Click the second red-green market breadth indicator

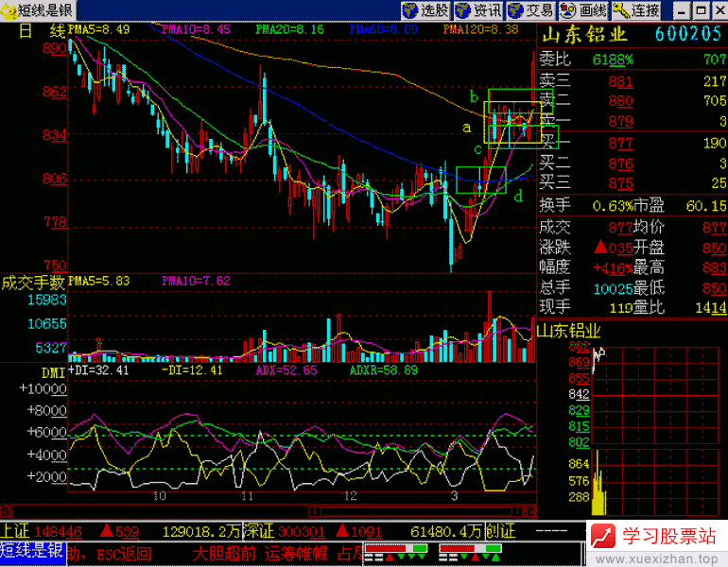click(x=471, y=553)
